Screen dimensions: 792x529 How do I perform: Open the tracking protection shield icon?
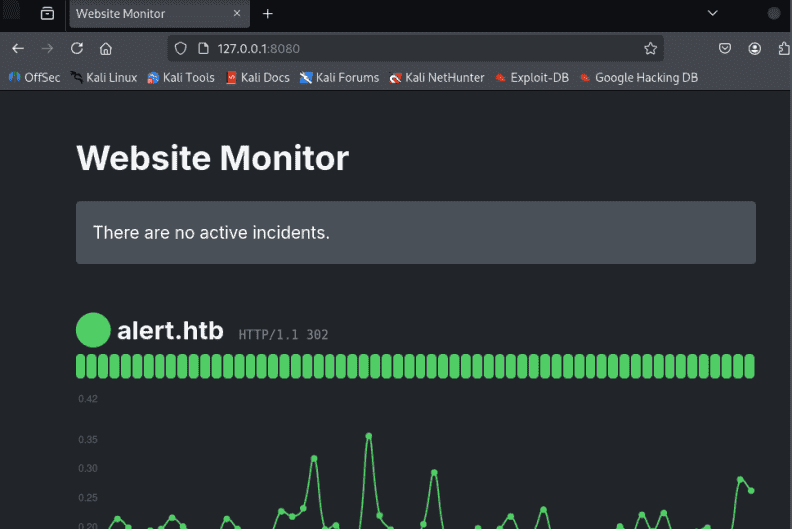(x=180, y=49)
